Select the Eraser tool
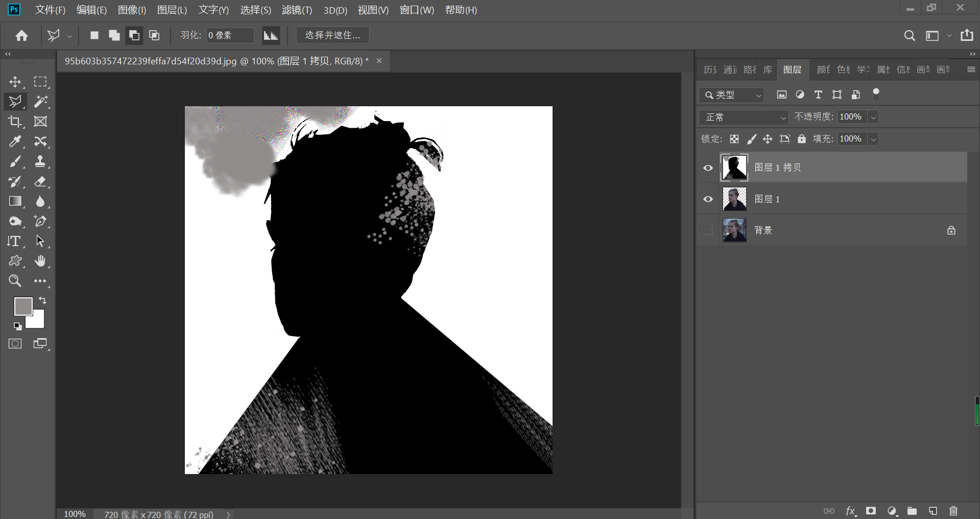This screenshot has width=980, height=519. pos(40,181)
